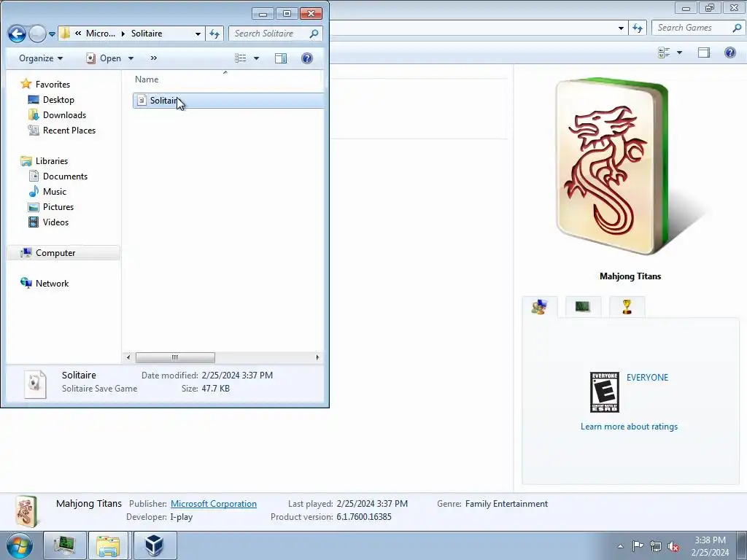Sort by the Name column header
Screen dimensions: 747x560
coord(147,79)
